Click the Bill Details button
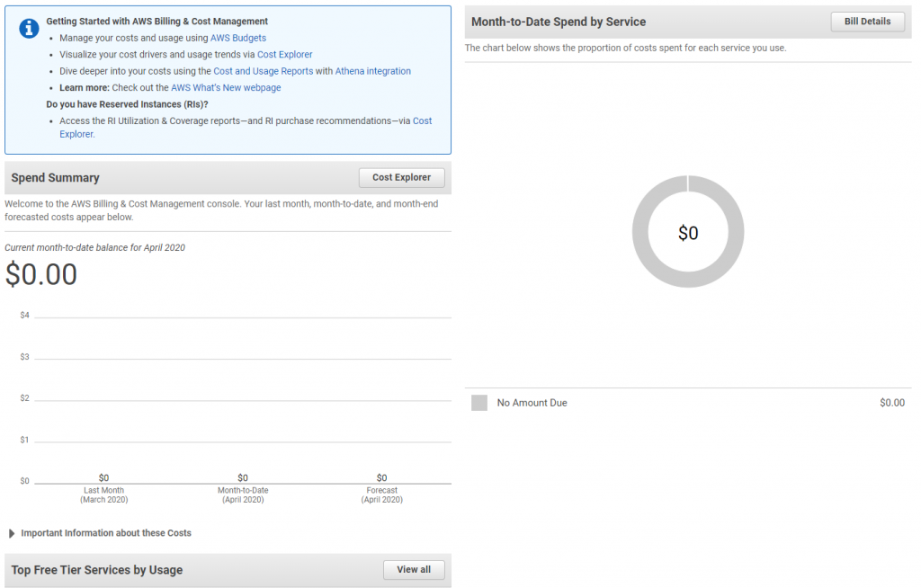The image size is (921, 588). click(867, 22)
